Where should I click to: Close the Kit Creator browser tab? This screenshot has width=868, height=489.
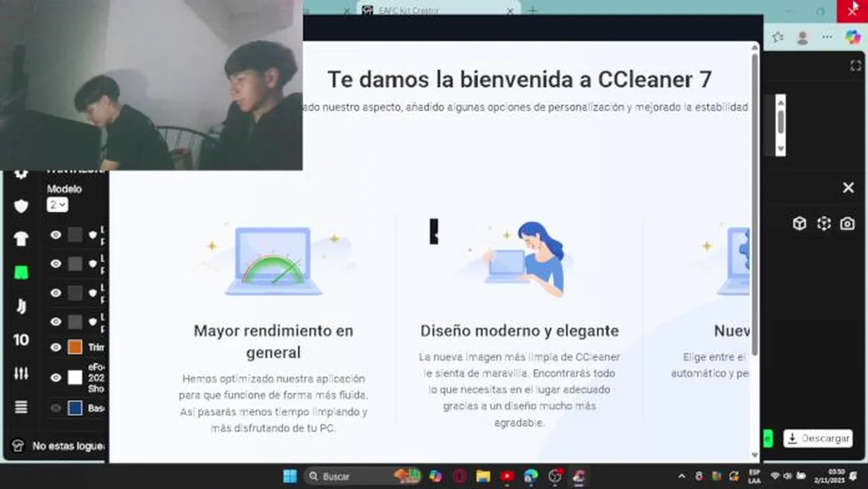coord(510,11)
